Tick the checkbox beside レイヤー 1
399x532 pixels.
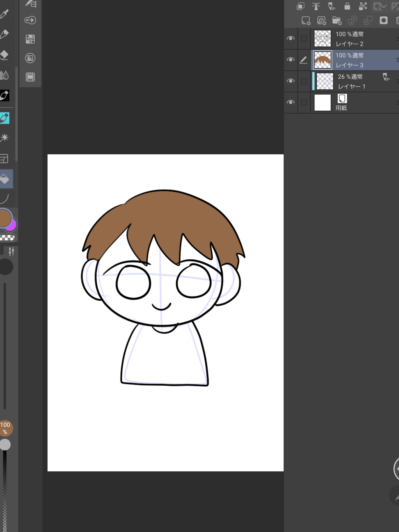coord(304,81)
